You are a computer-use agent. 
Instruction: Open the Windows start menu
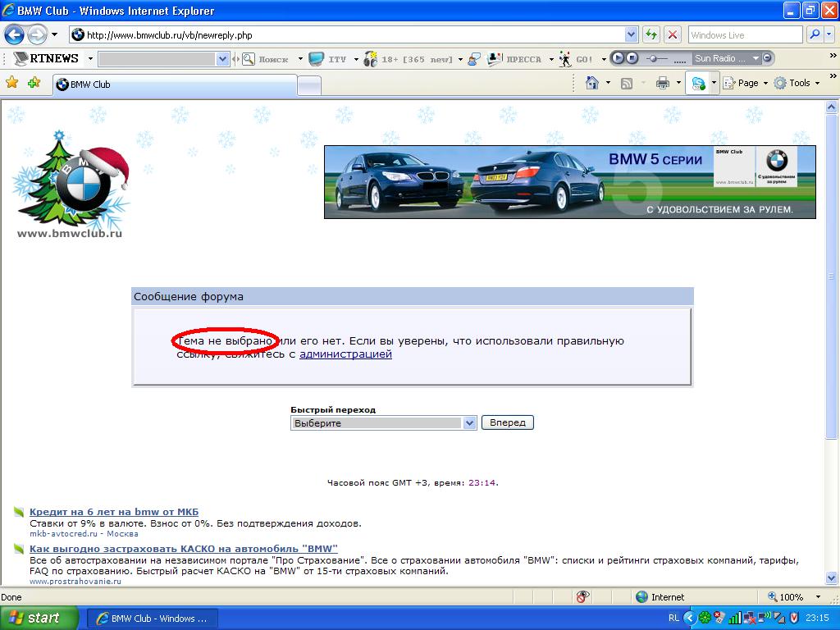[x=38, y=618]
